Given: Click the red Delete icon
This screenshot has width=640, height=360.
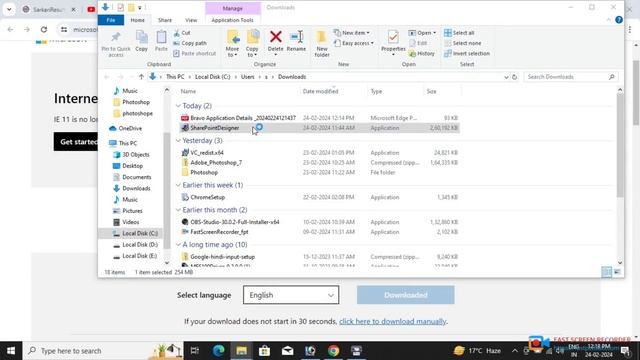Looking at the screenshot, I should [276, 37].
